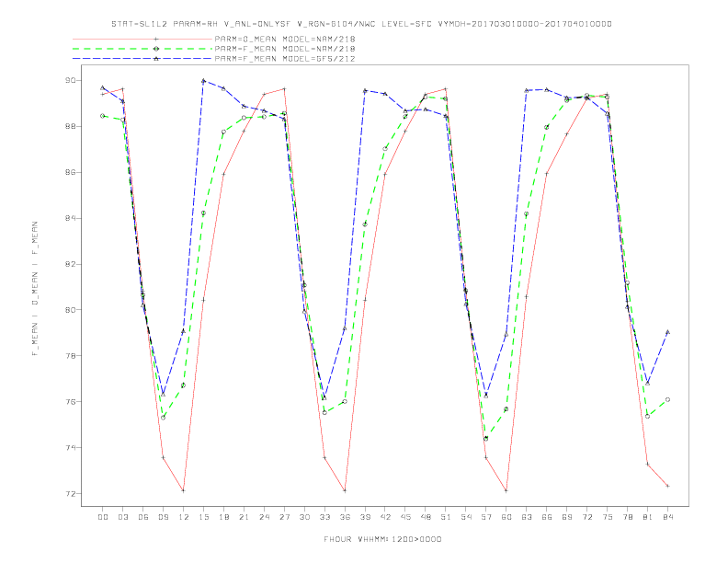728x563 pixels.
Task: Click red O_MEAN plus marker at hour 12
Action: 184,490
